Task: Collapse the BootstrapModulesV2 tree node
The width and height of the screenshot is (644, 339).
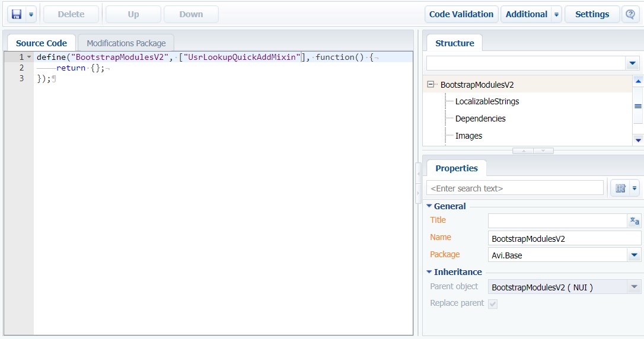Action: click(x=431, y=85)
